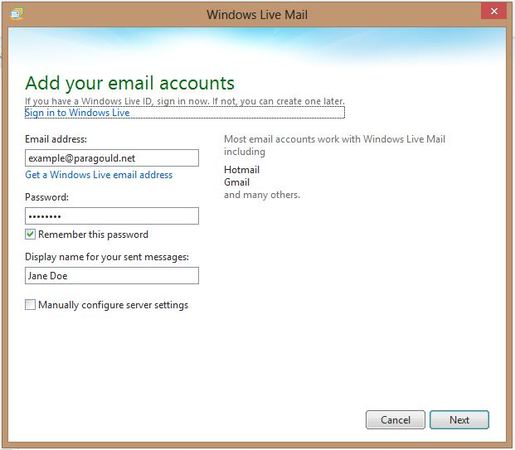Open the Sign in to Windows Live link
Screen dimensions: 515x450
click(x=77, y=113)
